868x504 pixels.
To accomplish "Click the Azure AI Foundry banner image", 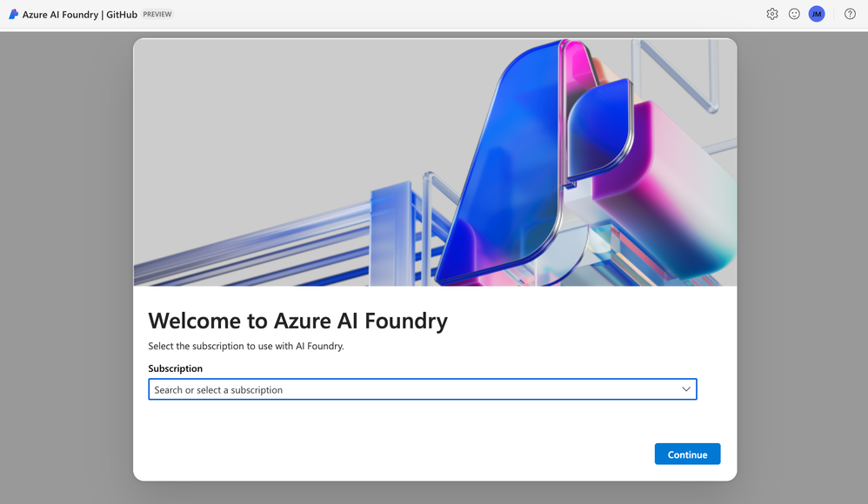I will point(435,162).
